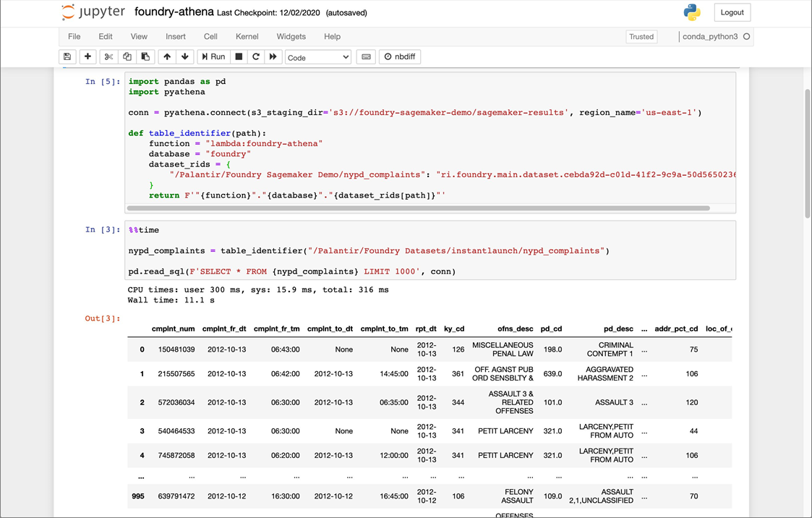Open the Kernel menu
Viewport: 812px width, 518px height.
coord(247,36)
